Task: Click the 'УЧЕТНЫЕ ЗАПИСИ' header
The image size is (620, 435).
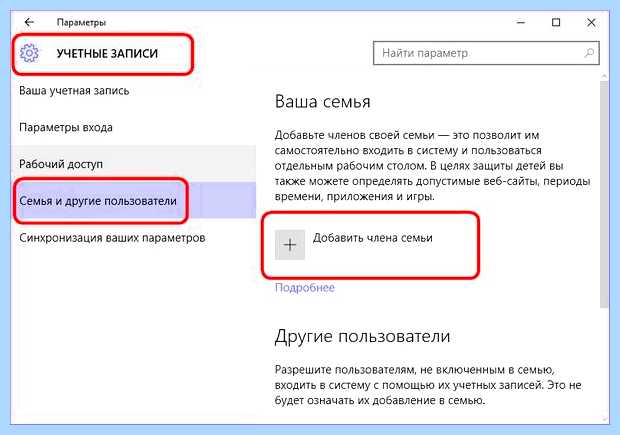Action: click(107, 53)
